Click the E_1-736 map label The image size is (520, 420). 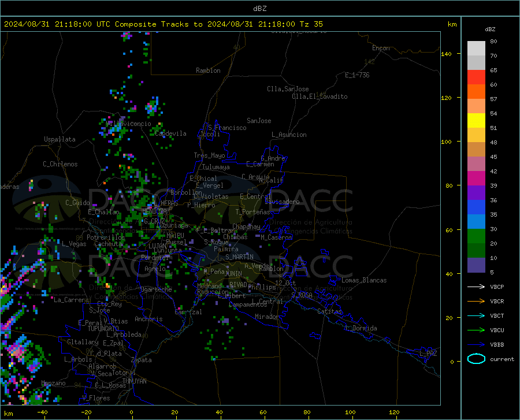click(357, 75)
